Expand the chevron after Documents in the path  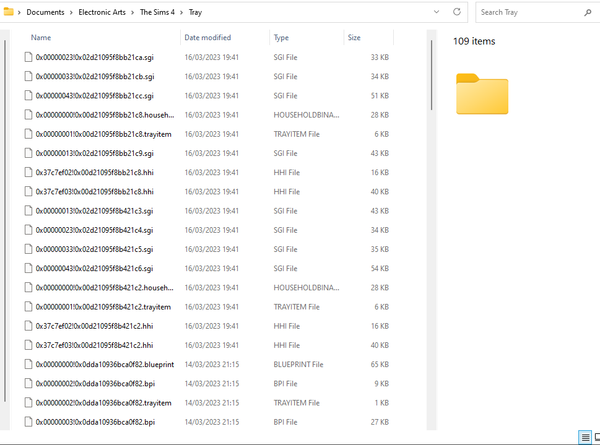71,13
